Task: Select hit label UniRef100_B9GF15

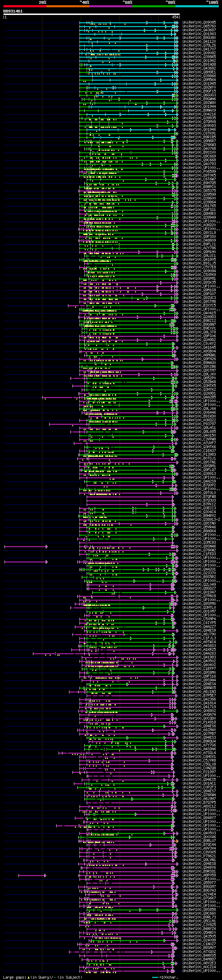Action: 199,91
